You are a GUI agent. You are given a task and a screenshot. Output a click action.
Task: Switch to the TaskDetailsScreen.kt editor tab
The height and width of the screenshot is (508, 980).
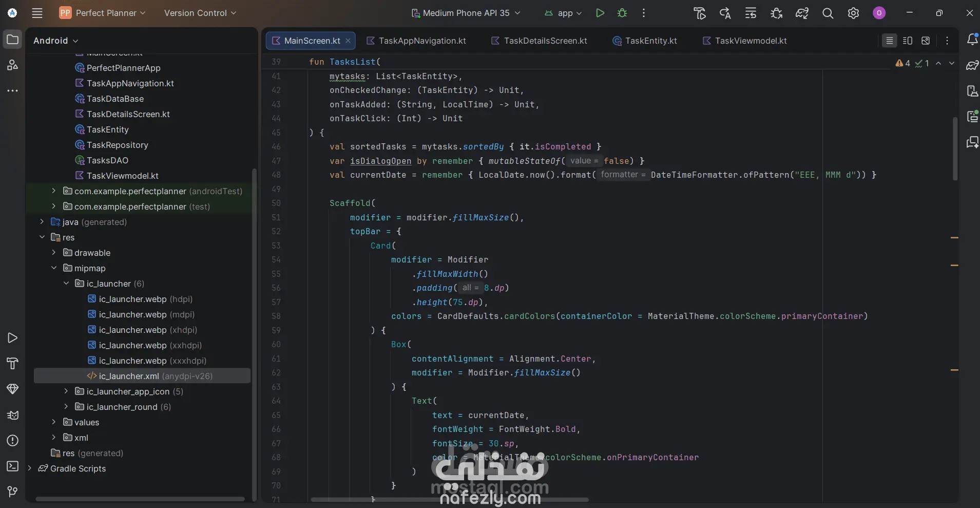[540, 41]
